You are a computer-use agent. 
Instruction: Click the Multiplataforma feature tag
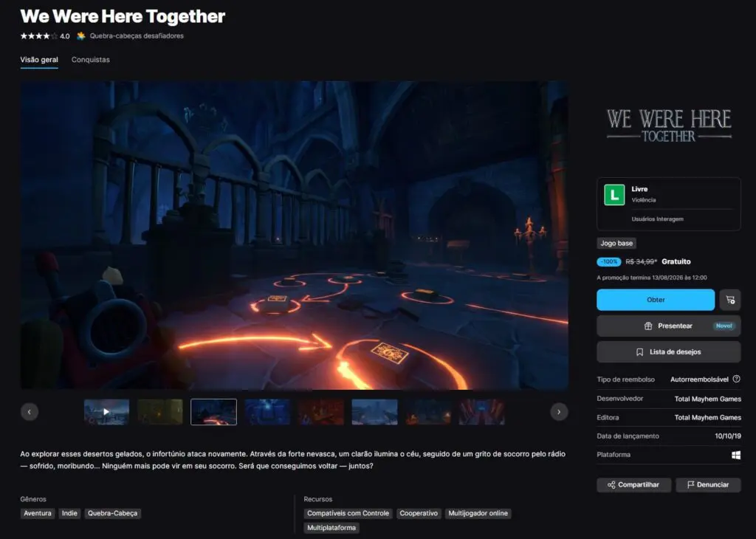click(x=331, y=528)
